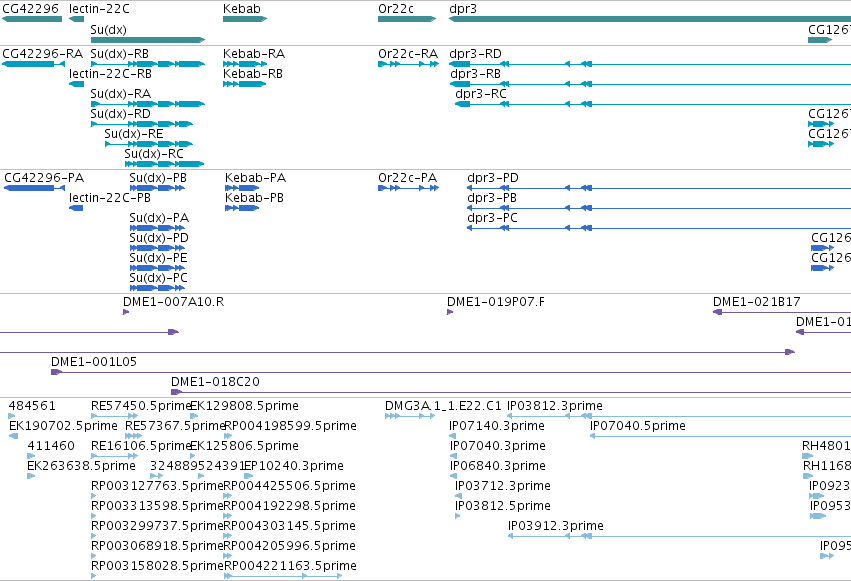Open the Kebab-PA protein label
The height and width of the screenshot is (581, 851).
(256, 178)
